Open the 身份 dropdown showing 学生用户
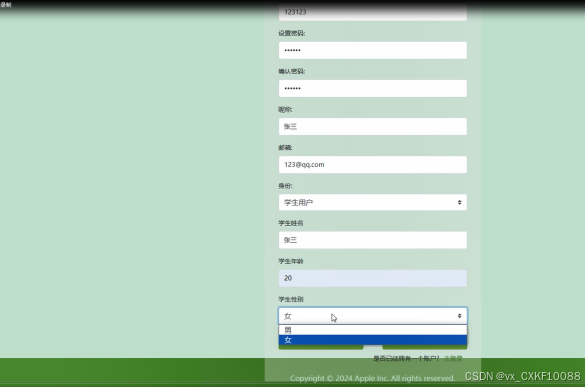This screenshot has width=585, height=388. point(372,202)
